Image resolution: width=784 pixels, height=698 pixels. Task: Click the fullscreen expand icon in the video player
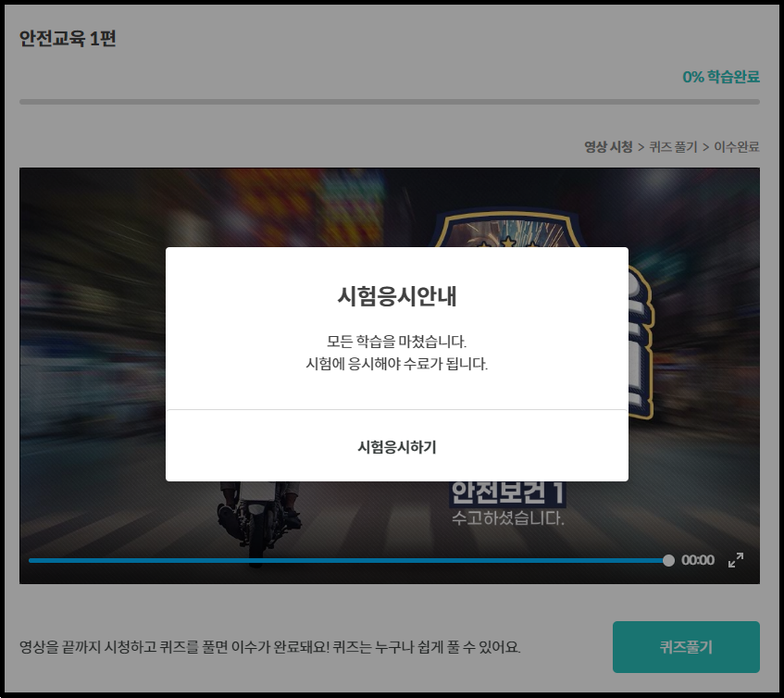tap(736, 560)
